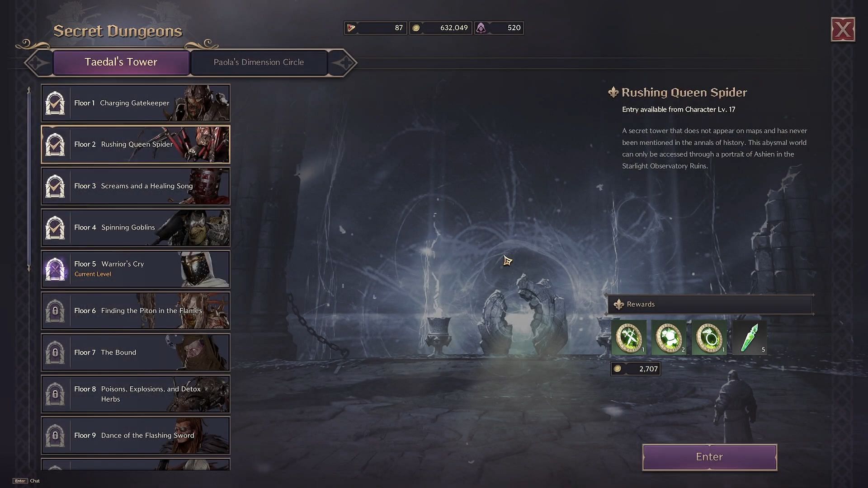
Task: Click the Floor 1 Charging Gatekeeper icon
Action: pyautogui.click(x=55, y=103)
